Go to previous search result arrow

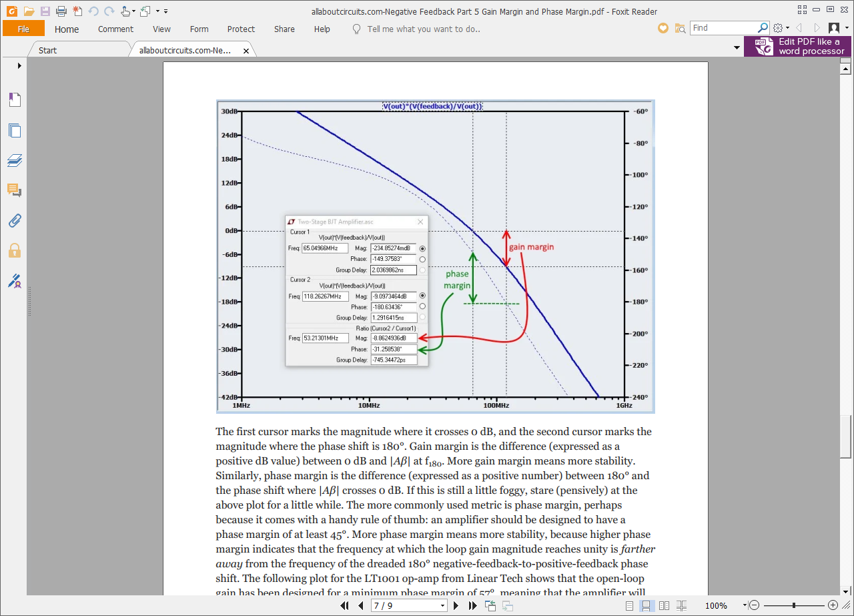pos(799,28)
